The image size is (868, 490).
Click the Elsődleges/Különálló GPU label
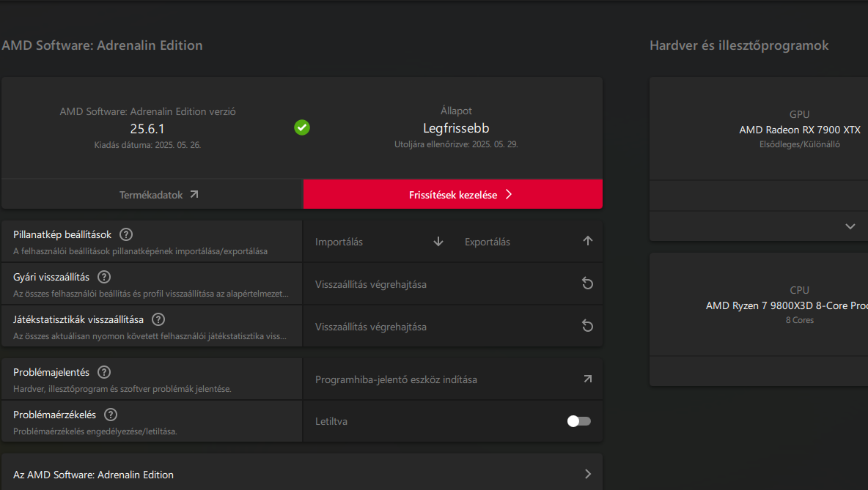click(x=799, y=144)
